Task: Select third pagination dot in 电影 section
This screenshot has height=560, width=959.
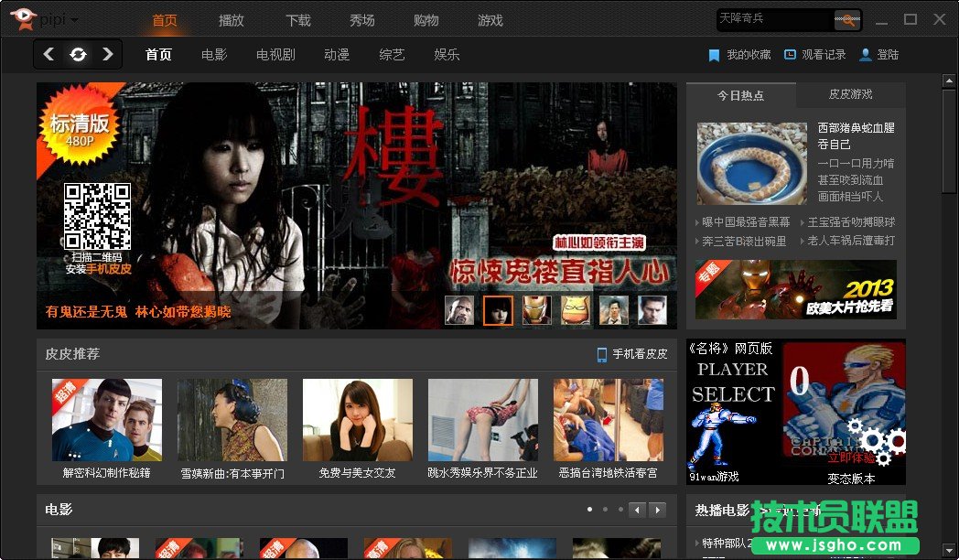Action: point(620,510)
